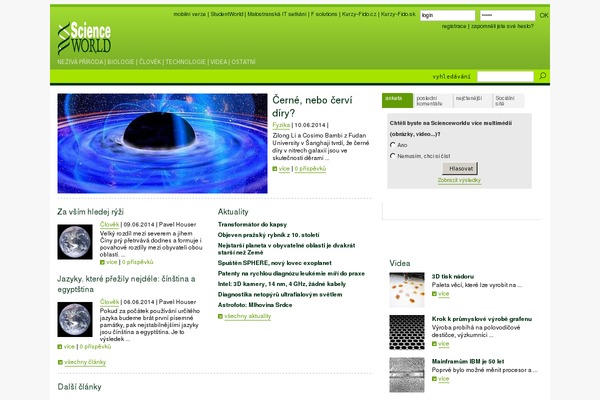Open news about 'Nejstarší planeta v obyvatelné oblasti'
Viewport: 600px width, 400px height.
[x=287, y=249]
